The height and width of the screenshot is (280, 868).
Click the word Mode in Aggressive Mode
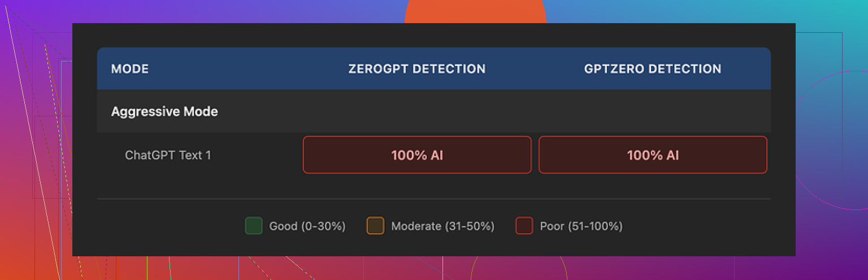(x=201, y=111)
